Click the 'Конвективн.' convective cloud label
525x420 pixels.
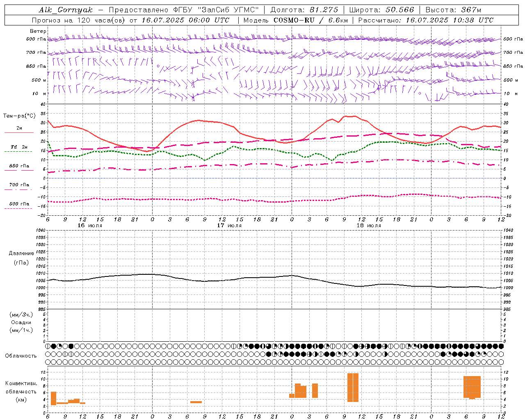21,383
